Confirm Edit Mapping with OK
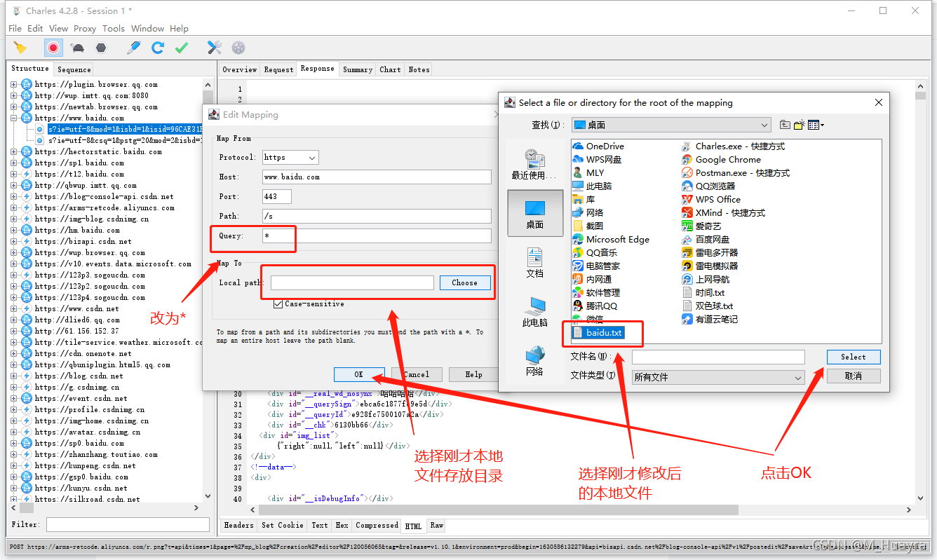Screen dimensions: 937x560 pyautogui.click(x=359, y=374)
